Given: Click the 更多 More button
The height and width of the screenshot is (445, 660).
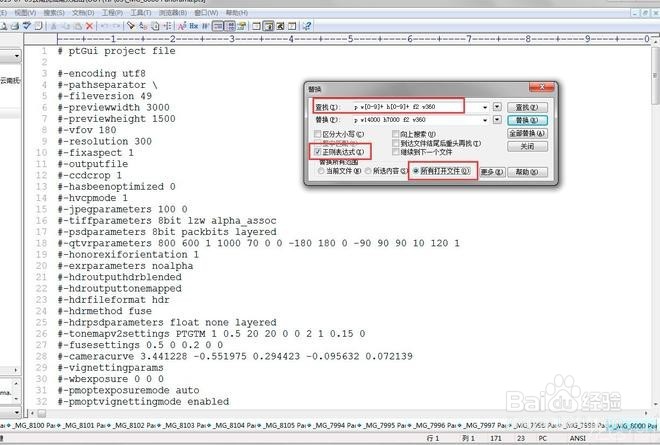Looking at the screenshot, I should [492, 172].
